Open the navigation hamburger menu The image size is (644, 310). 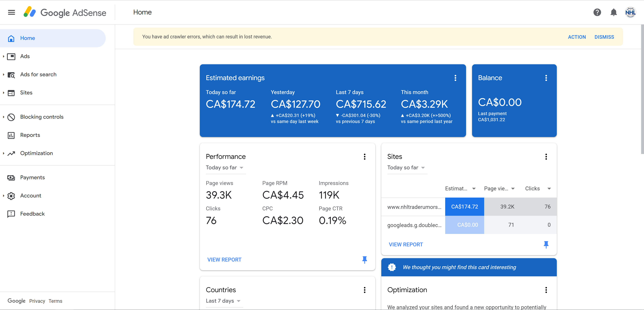coord(11,12)
